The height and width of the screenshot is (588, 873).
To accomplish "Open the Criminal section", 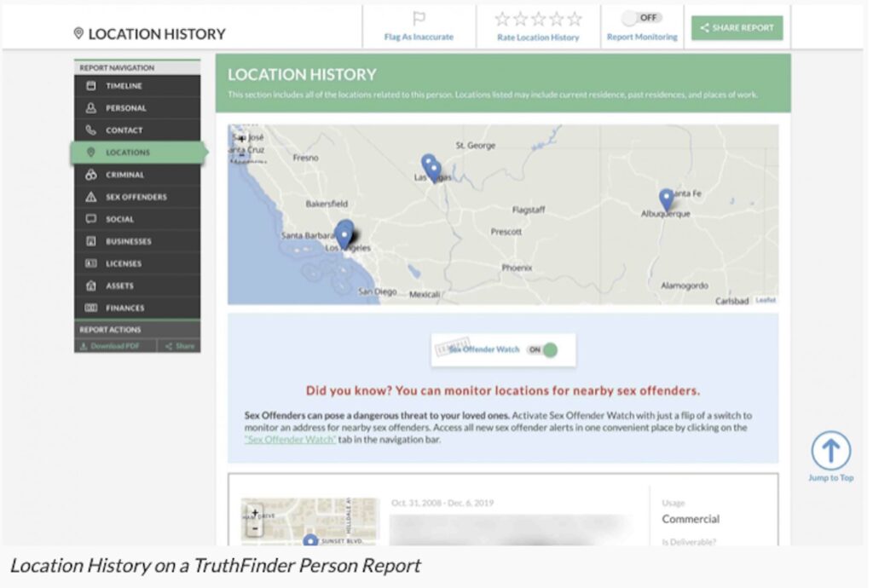I will point(137,175).
